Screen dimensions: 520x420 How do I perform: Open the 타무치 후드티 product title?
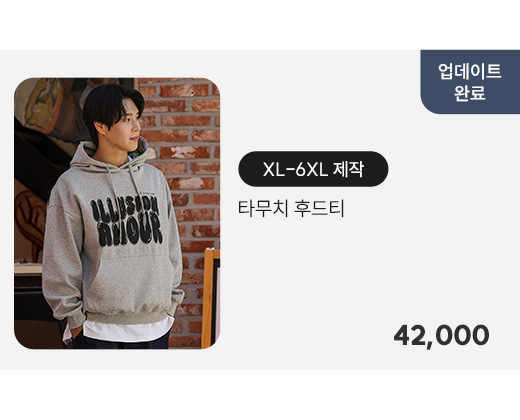(291, 208)
